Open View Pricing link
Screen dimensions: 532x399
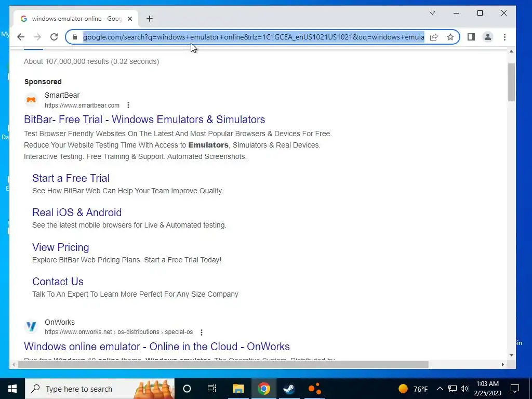point(61,247)
